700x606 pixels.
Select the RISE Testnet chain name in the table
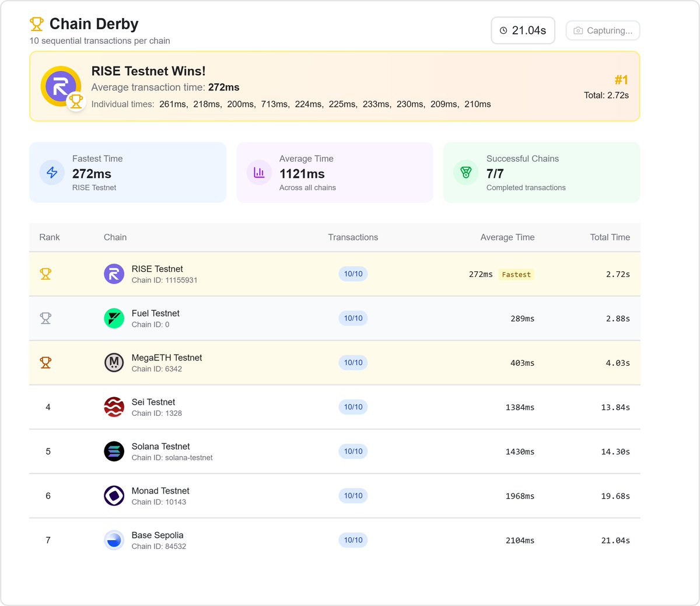(x=157, y=269)
